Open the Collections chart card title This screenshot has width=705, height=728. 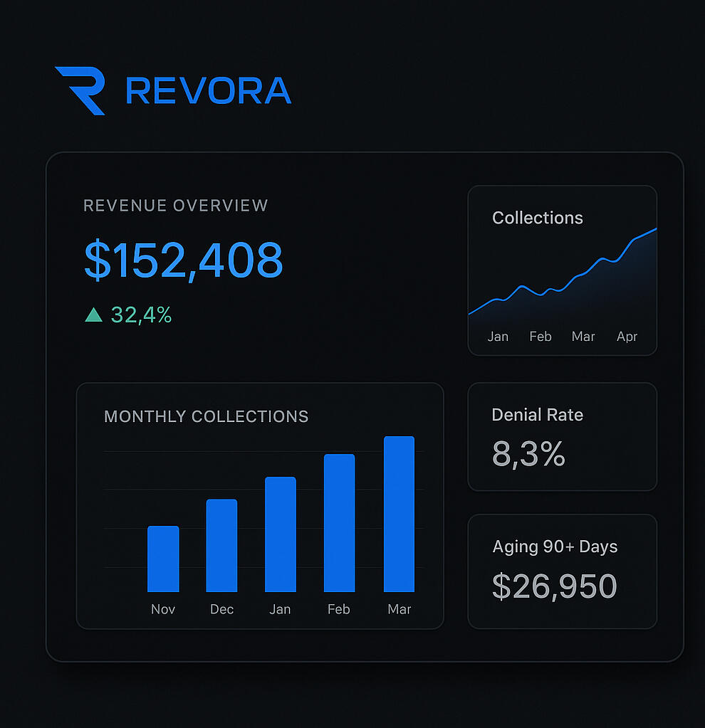click(x=537, y=218)
